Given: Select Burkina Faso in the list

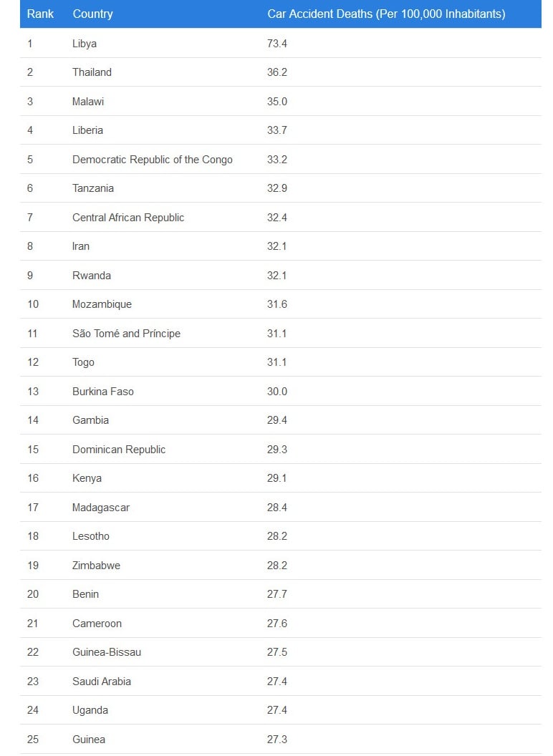Looking at the screenshot, I should click(102, 392).
